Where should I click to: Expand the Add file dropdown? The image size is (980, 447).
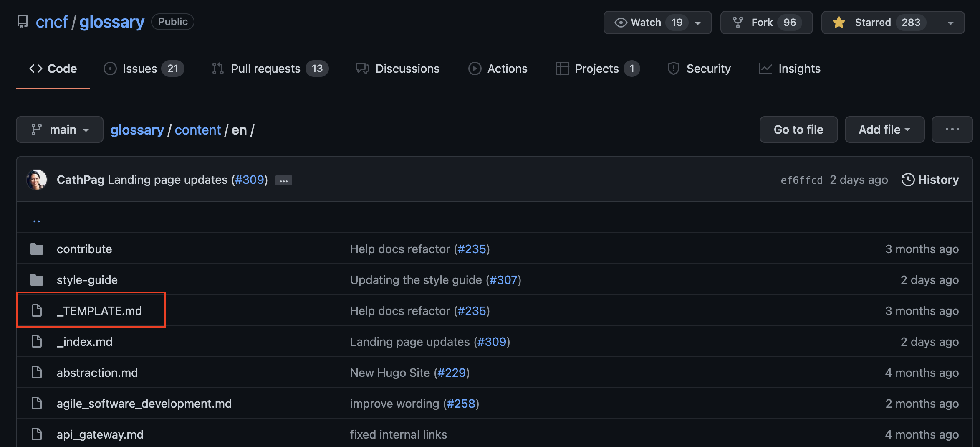(x=884, y=130)
